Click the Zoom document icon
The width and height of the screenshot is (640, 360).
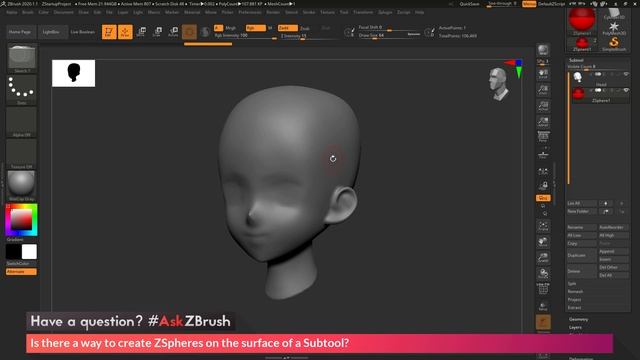(543, 90)
